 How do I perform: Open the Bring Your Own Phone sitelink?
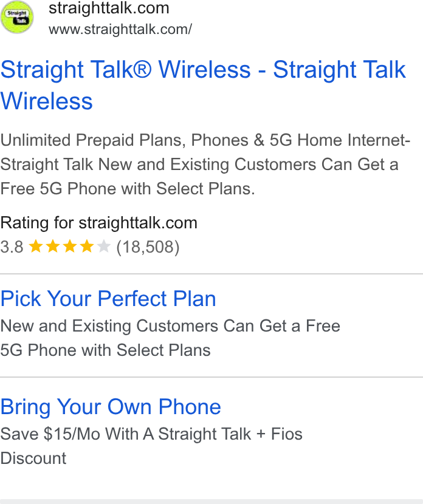click(111, 407)
